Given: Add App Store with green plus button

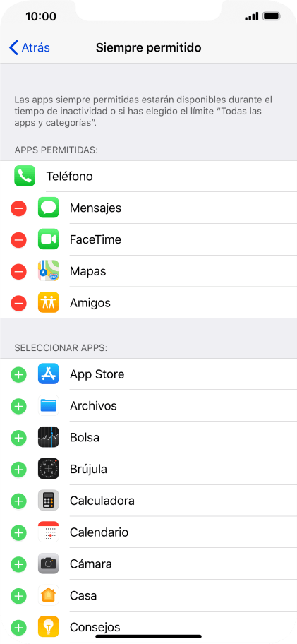Looking at the screenshot, I should 18,374.
